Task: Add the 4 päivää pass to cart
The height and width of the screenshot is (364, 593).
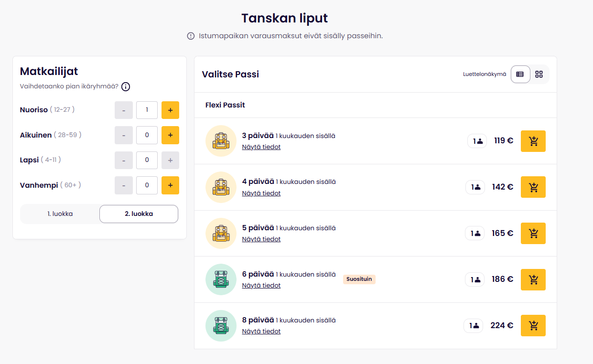Action: (533, 187)
